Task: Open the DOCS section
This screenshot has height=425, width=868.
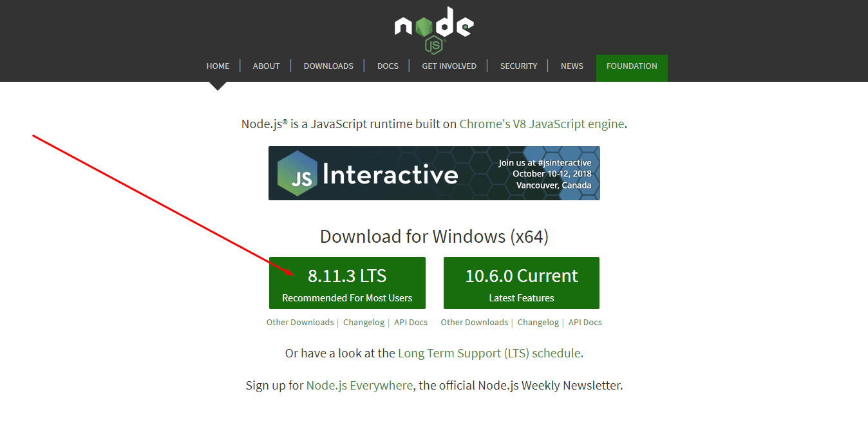Action: [388, 66]
